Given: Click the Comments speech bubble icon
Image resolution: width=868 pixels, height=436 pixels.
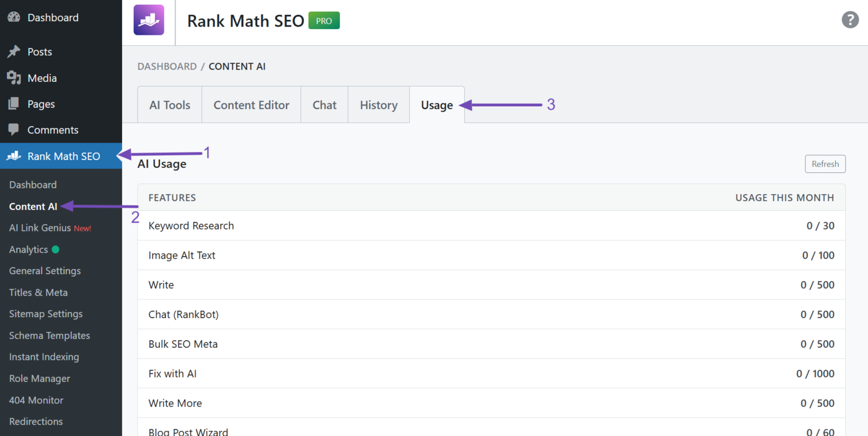Looking at the screenshot, I should click(x=14, y=130).
